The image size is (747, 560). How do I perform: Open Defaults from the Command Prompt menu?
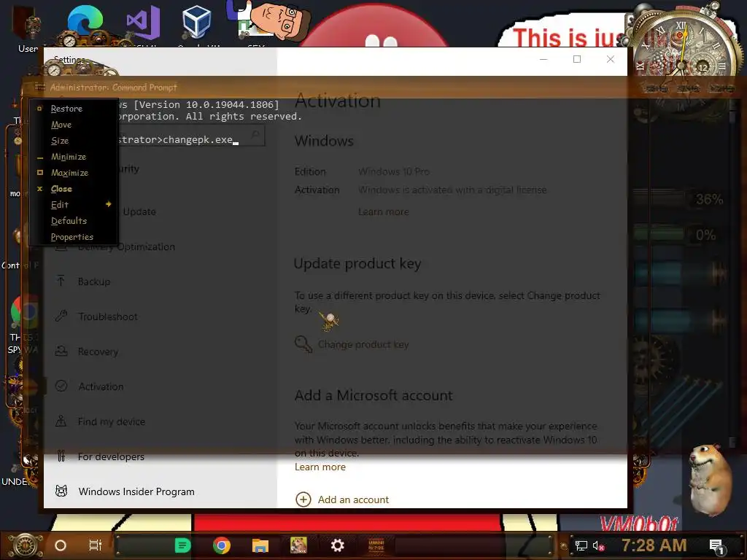point(69,221)
